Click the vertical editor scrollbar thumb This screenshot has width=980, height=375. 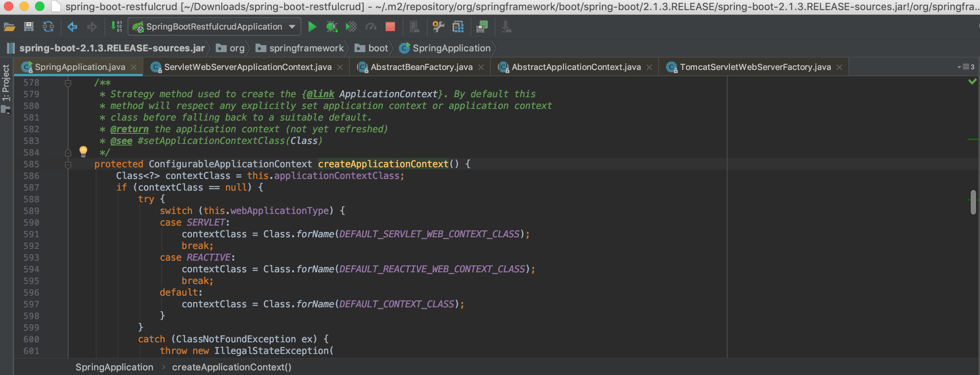pos(973,202)
